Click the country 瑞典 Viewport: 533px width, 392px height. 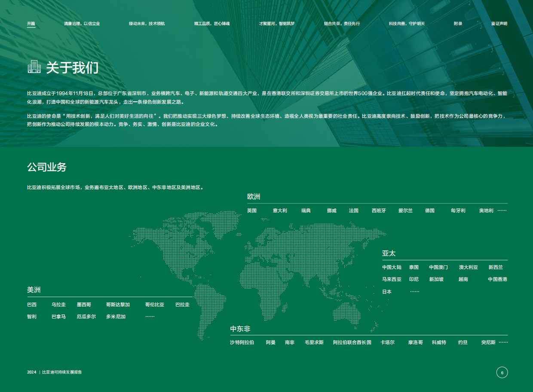point(306,211)
